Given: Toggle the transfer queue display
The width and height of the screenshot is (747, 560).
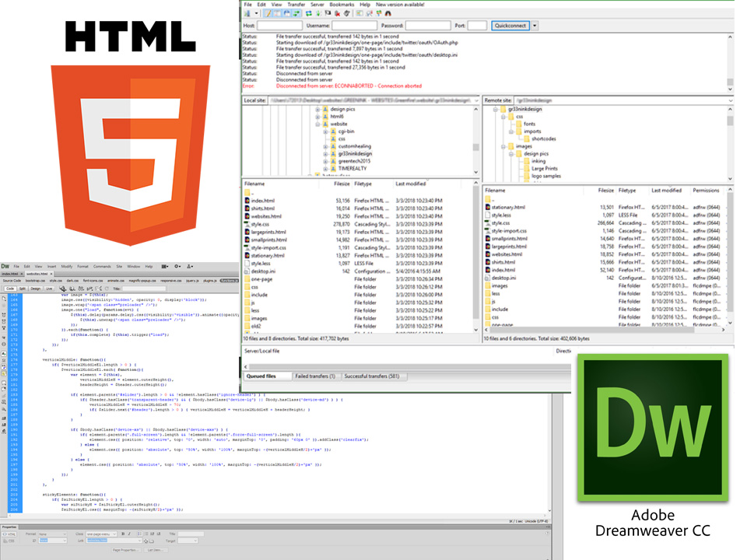Looking at the screenshot, I should [x=296, y=14].
